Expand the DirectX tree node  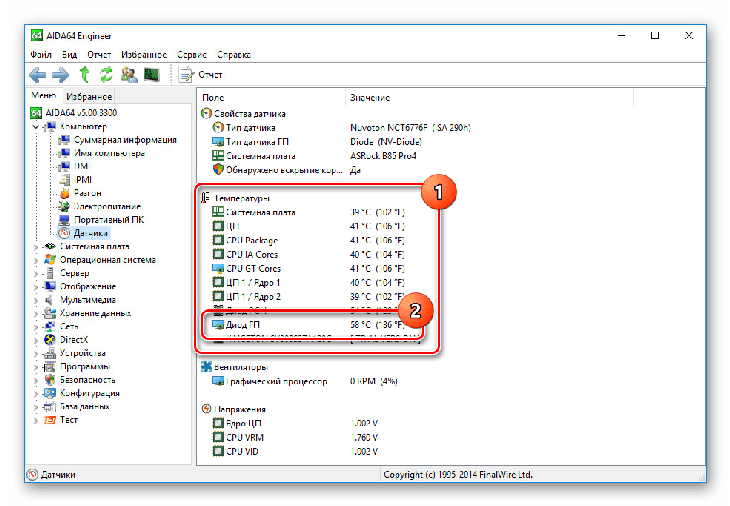point(36,340)
